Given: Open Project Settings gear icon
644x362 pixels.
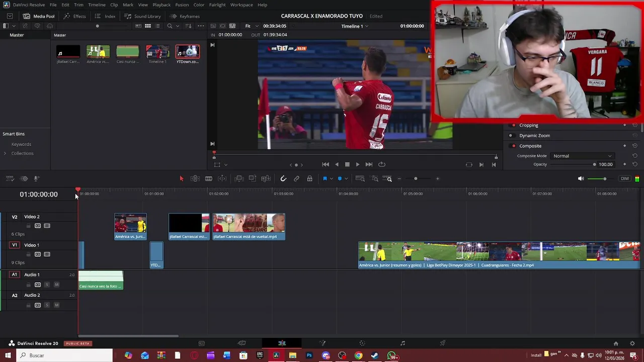Looking at the screenshot, I should click(632, 343).
